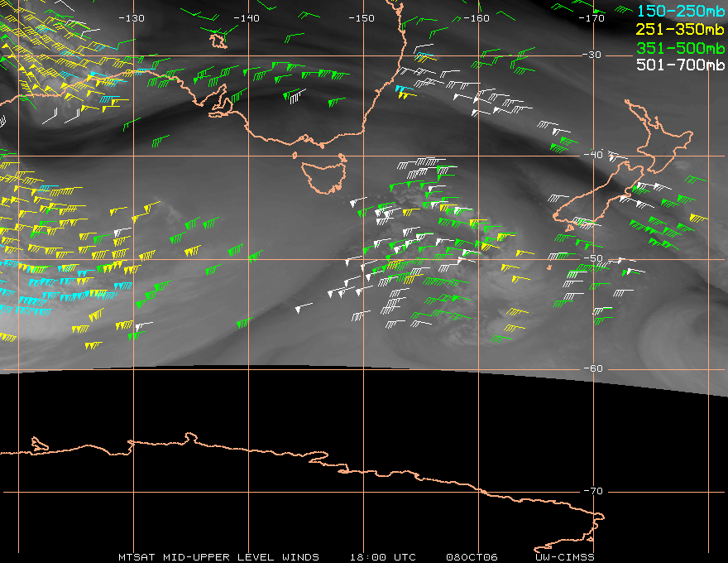Viewport: 728px width, 563px height.
Task: Click the -60 latitude label
Action: [593, 368]
